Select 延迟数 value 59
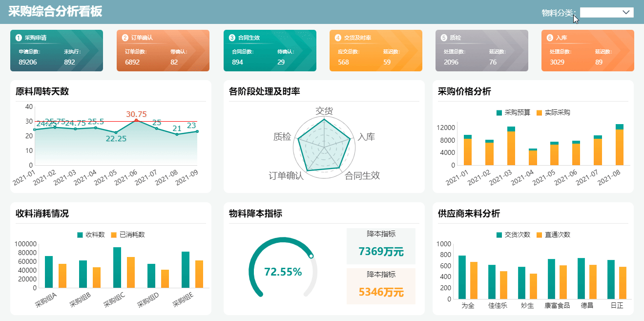644x321 pixels. 387,62
